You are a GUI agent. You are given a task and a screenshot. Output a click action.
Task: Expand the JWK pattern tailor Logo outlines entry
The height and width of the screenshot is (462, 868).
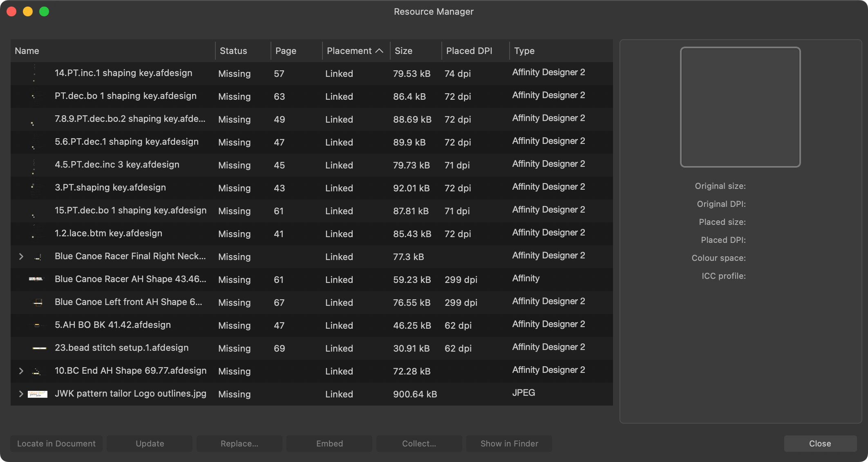21,394
